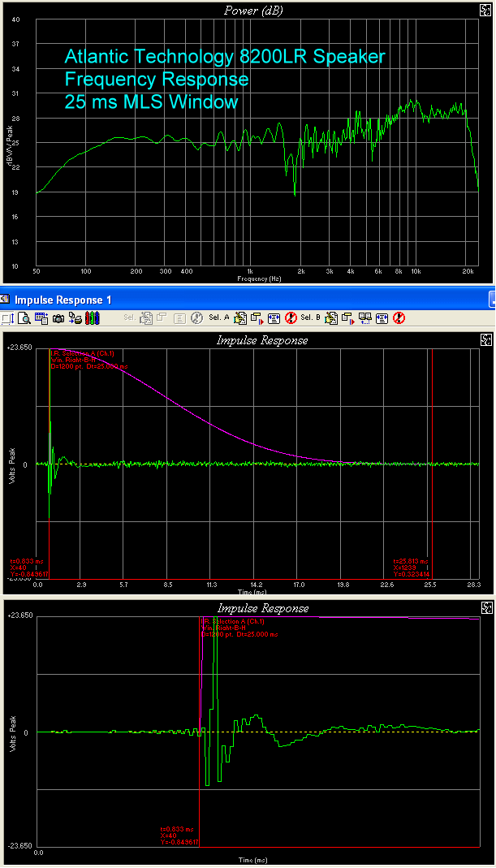This screenshot has width=496, height=868.
Task: Click the Impulse Response 1 title bar icon
Action: click(6, 300)
